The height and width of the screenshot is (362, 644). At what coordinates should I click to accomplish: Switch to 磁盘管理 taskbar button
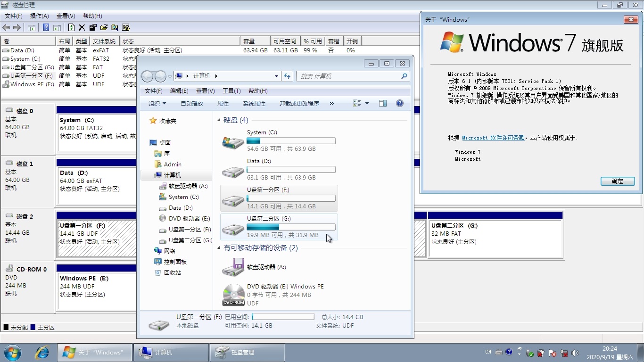pos(248,352)
